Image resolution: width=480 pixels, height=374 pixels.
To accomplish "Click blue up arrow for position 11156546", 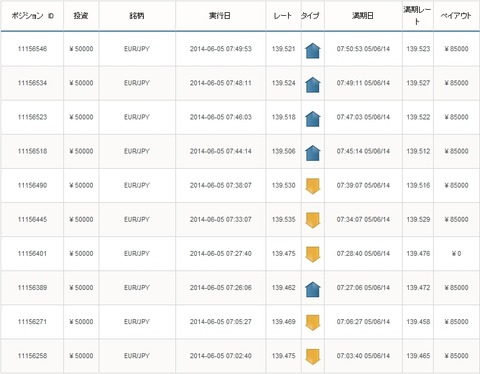I will coord(313,51).
